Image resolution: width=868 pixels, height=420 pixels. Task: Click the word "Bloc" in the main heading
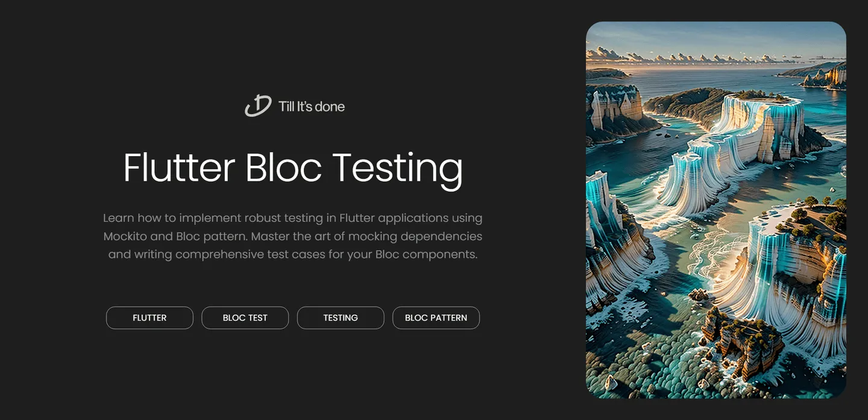(283, 168)
